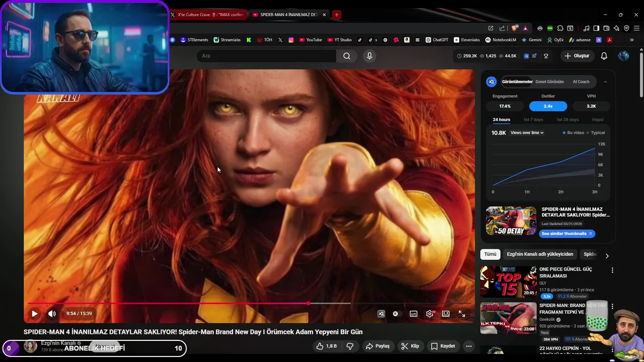644x362 pixels.
Task: Switch to theater mode in the player
Action: [x=446, y=314]
